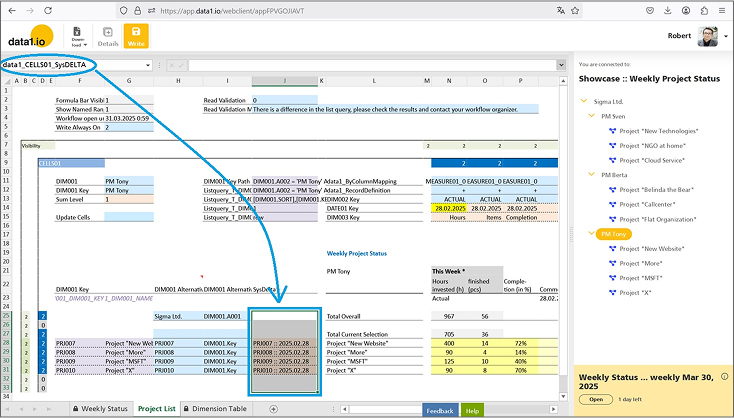Image resolution: width=734 pixels, height=418 pixels.
Task: Click cell PM Tony next to DIM001
Action: point(129,181)
